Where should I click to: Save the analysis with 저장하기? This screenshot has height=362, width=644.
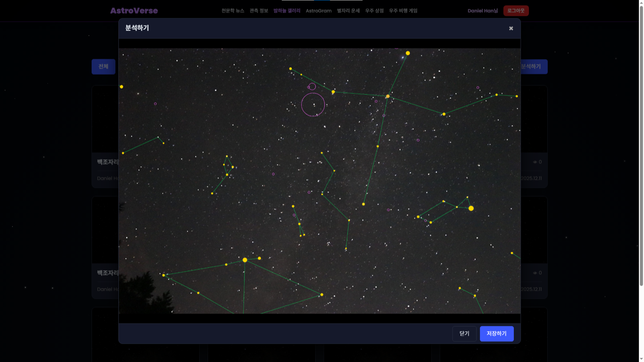(497, 333)
